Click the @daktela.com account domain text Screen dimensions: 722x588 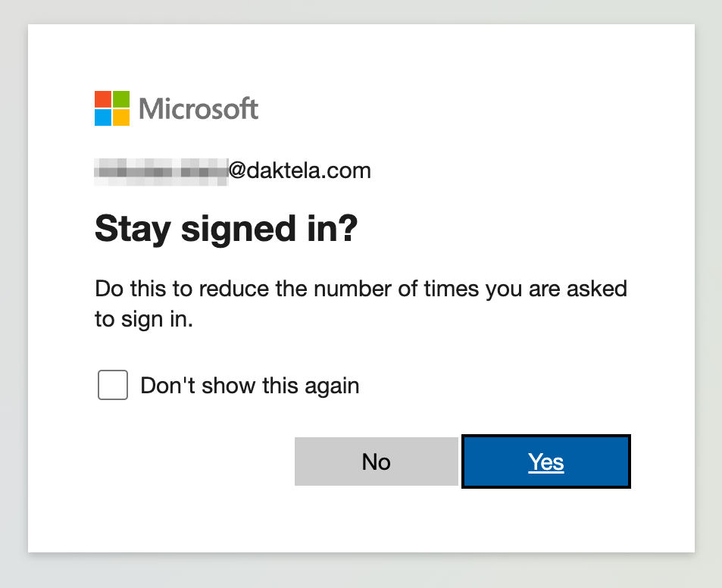[x=300, y=170]
